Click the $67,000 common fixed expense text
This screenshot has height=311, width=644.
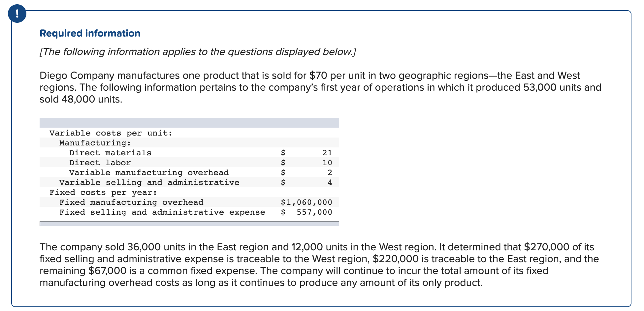pos(106,270)
